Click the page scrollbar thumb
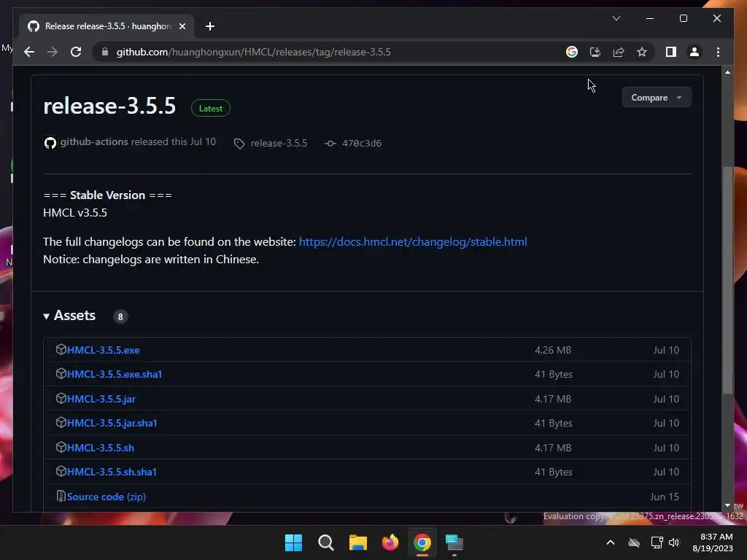Viewport: 747px width, 560px height. pos(727,280)
